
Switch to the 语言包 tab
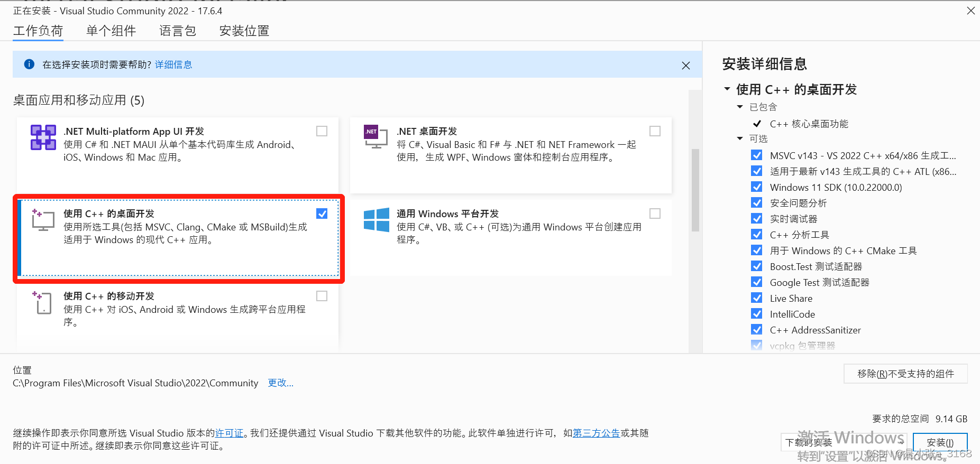coord(178,31)
